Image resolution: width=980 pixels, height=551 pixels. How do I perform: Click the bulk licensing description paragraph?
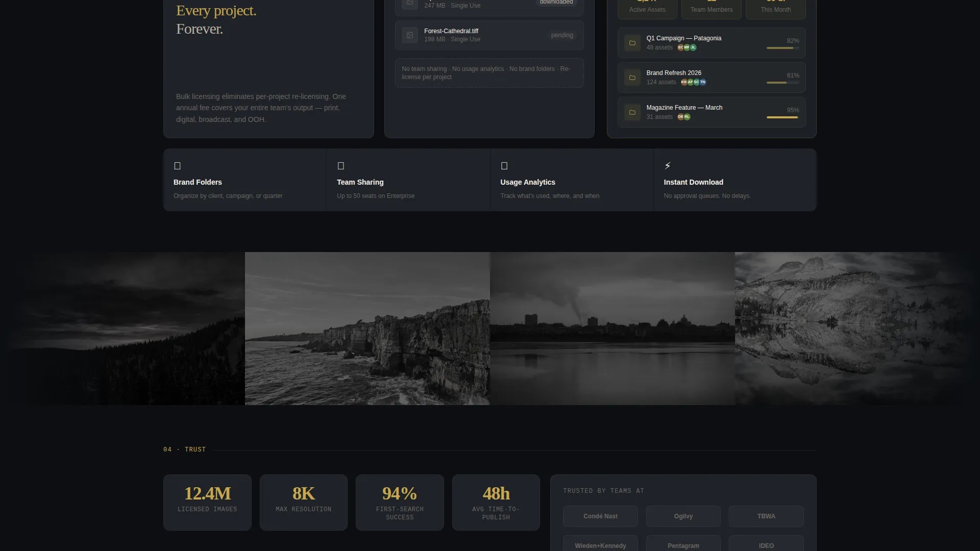pos(261,108)
